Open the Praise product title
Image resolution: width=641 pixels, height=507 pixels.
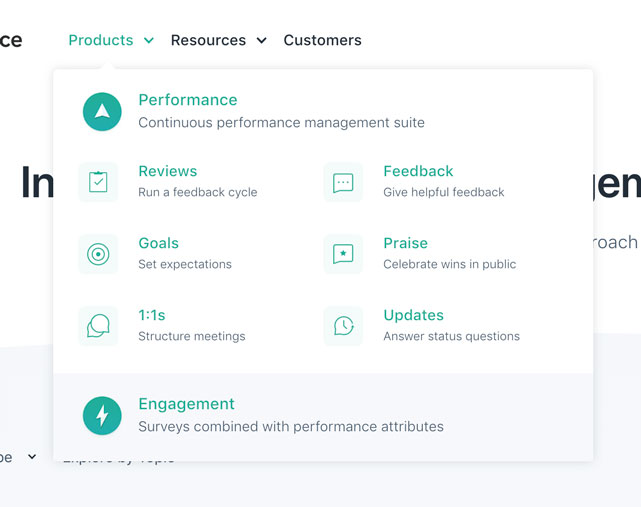(x=405, y=243)
